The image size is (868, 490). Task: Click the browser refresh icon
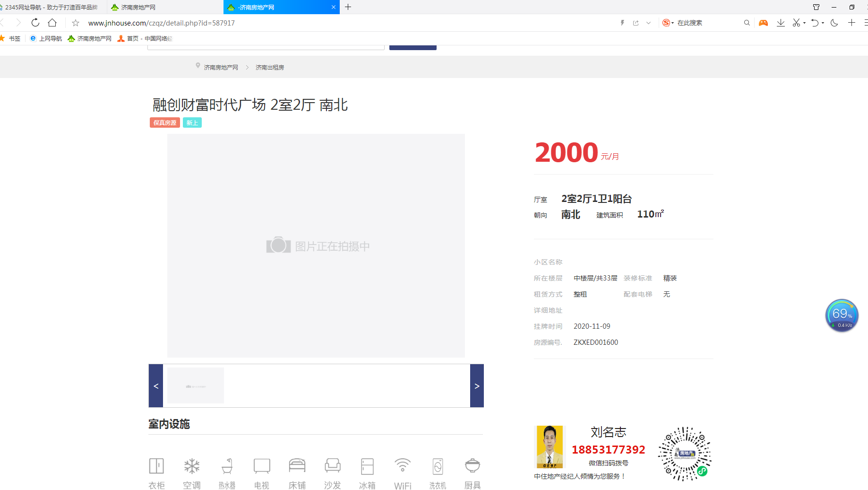35,23
